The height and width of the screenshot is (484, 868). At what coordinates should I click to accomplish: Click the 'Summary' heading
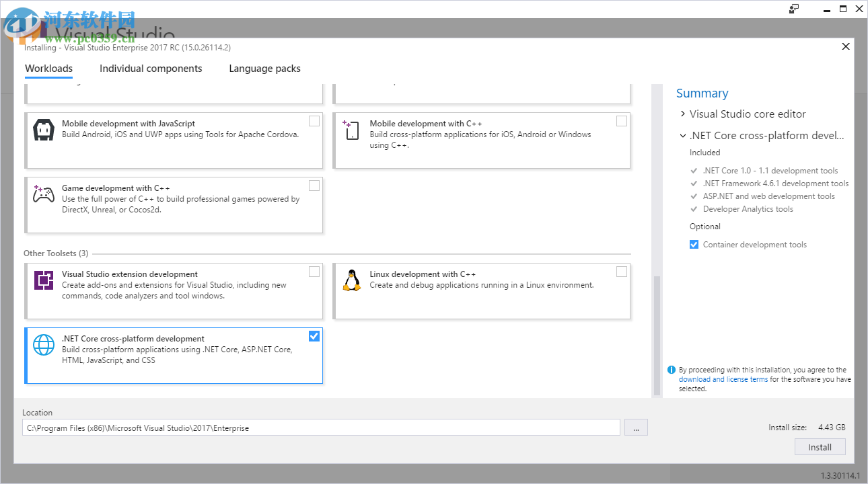click(x=702, y=93)
